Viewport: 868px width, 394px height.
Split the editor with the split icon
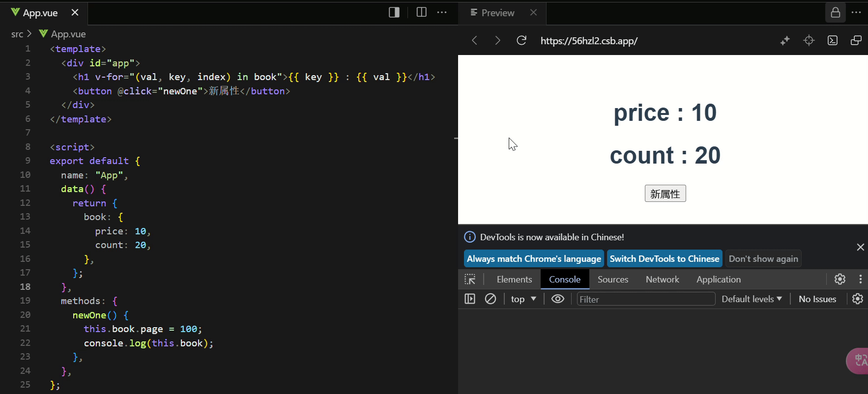[421, 12]
